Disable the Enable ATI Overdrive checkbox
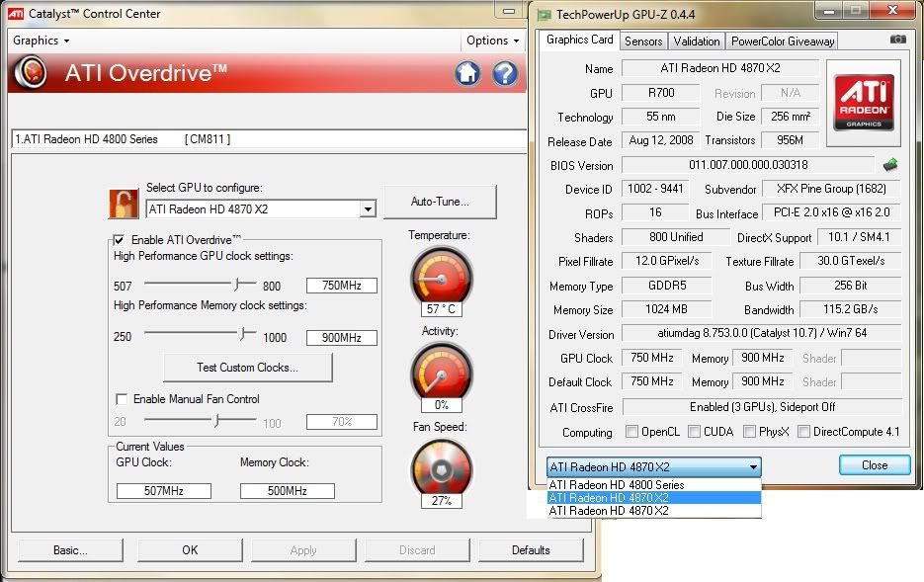 (x=120, y=240)
